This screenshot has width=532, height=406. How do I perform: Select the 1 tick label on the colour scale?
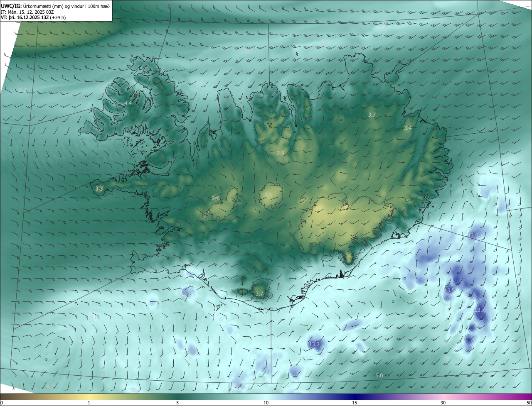(x=89, y=403)
